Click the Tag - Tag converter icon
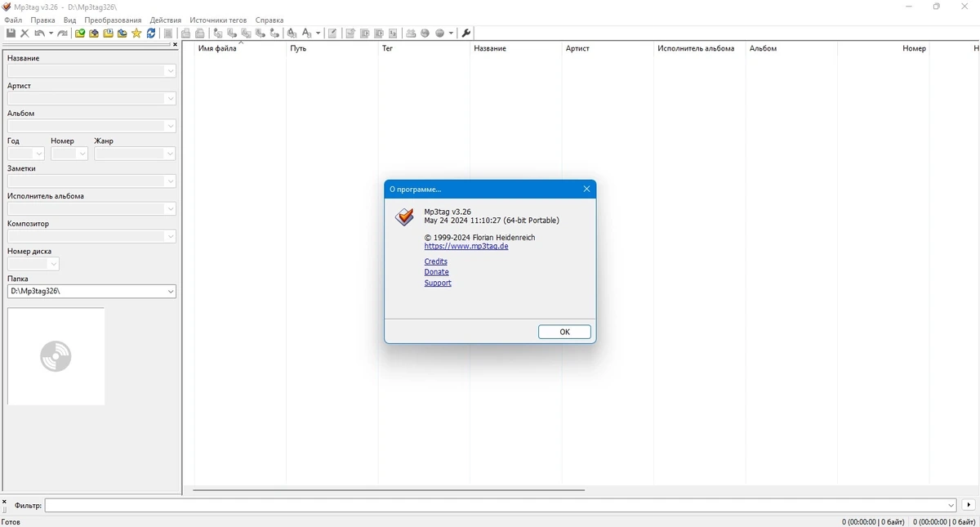980x527 pixels. coord(274,33)
